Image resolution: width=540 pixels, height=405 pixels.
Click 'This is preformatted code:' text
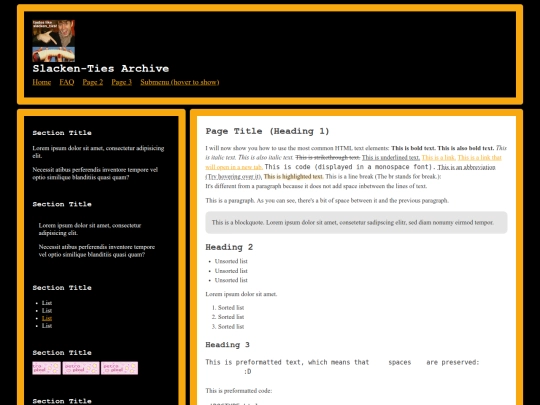pyautogui.click(x=239, y=391)
